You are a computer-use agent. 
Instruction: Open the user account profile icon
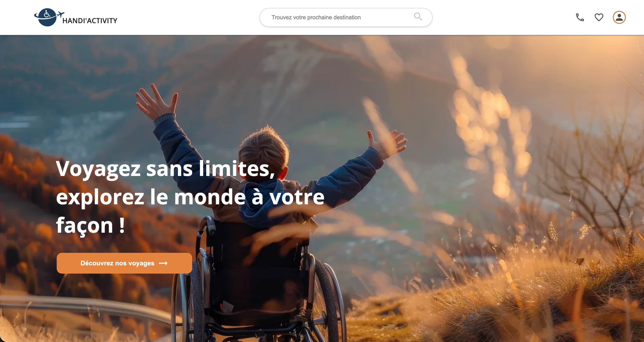(x=619, y=17)
